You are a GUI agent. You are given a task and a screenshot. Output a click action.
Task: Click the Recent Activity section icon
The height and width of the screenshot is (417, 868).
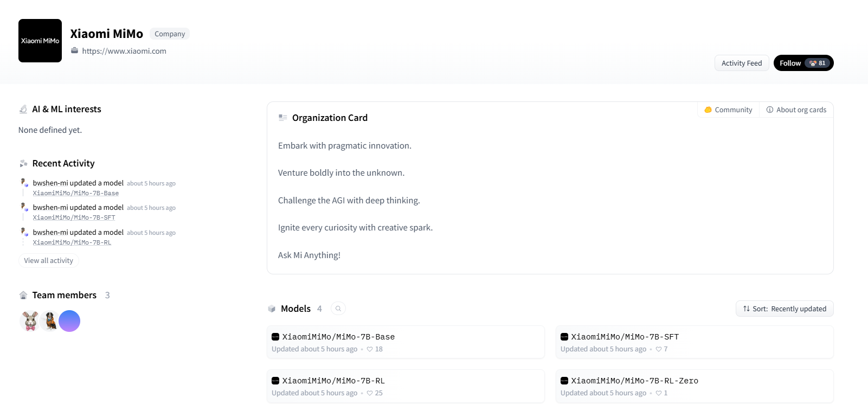pos(23,163)
